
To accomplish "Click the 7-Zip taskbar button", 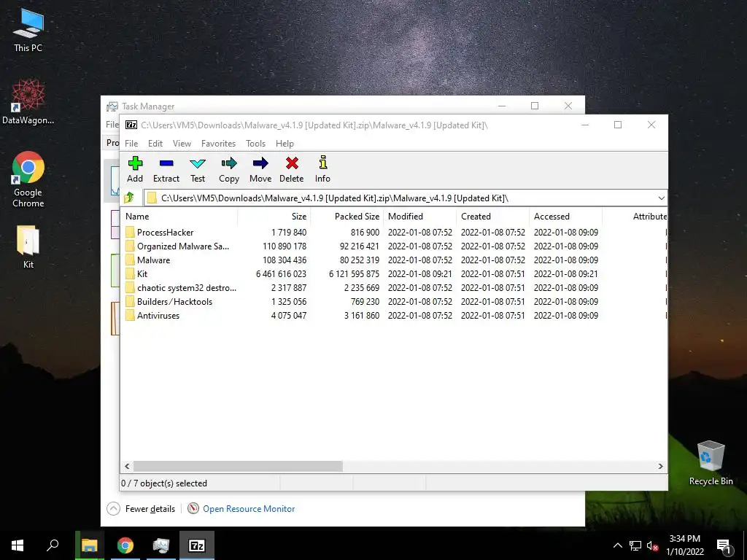I will [197, 545].
